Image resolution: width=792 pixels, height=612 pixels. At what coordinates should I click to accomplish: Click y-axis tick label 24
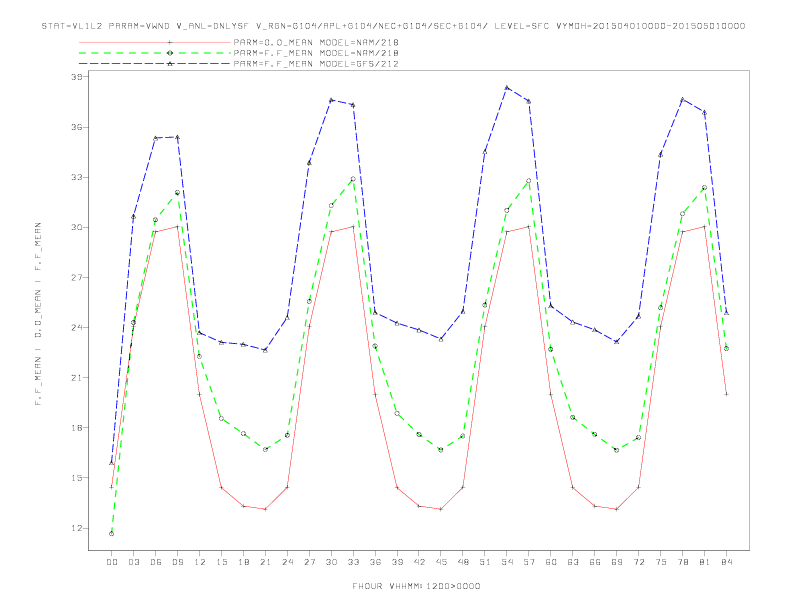pyautogui.click(x=77, y=327)
